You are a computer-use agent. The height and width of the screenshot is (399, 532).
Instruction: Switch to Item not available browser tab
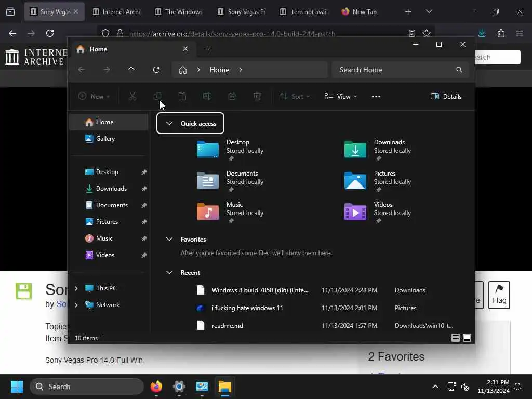point(304,11)
